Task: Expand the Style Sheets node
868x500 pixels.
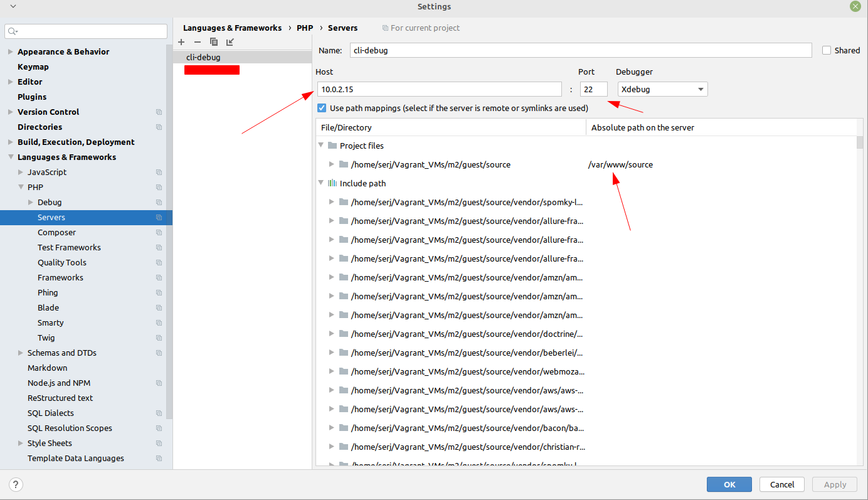Action: click(x=21, y=444)
